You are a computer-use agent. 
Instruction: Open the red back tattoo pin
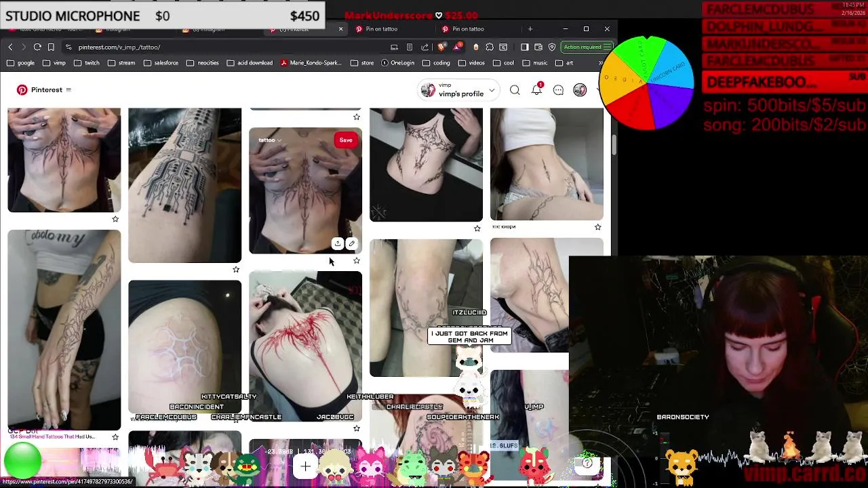(305, 346)
